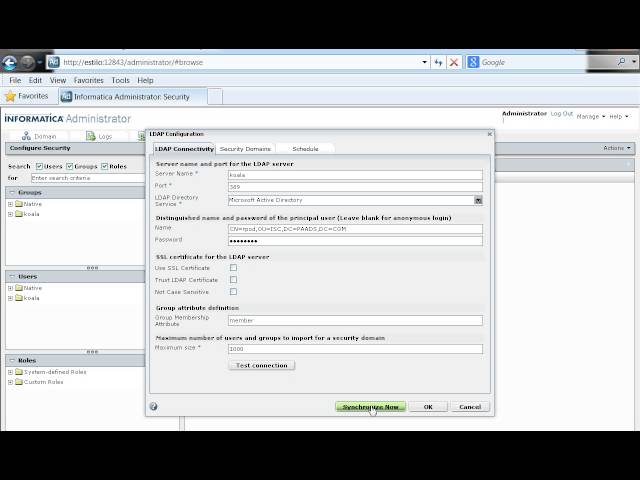
Task: Enable Use SSL Certificate checkbox
Action: (x=233, y=268)
